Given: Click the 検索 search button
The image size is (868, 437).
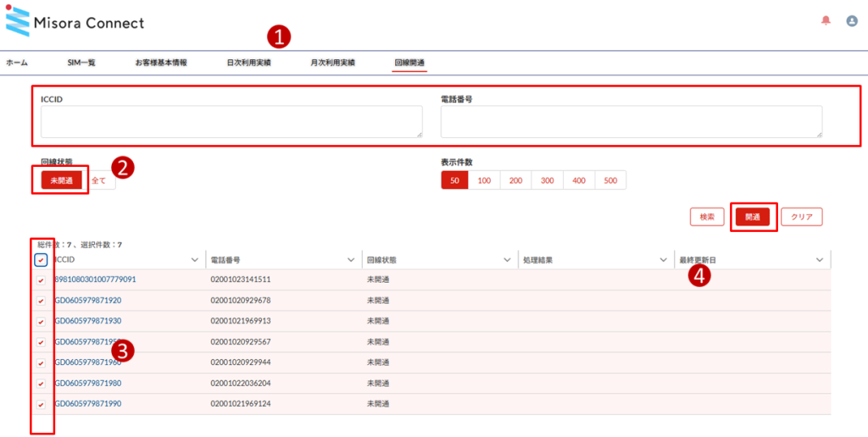Looking at the screenshot, I should pyautogui.click(x=706, y=217).
